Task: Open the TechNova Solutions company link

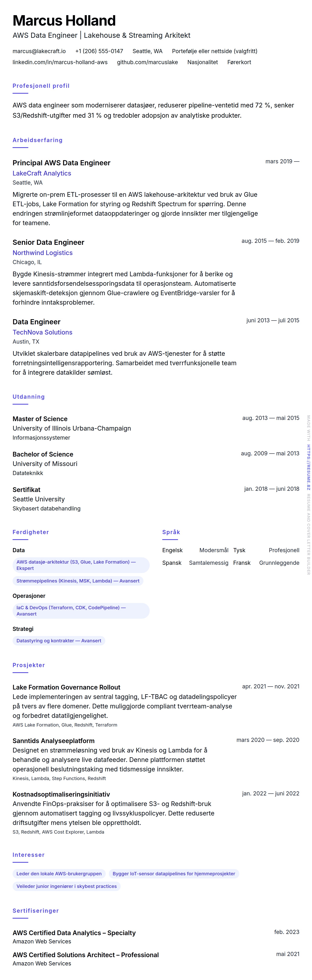Action: (43, 332)
